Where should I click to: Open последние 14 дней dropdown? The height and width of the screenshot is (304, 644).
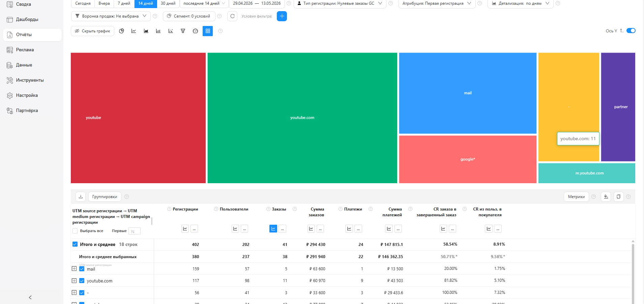[x=204, y=3]
